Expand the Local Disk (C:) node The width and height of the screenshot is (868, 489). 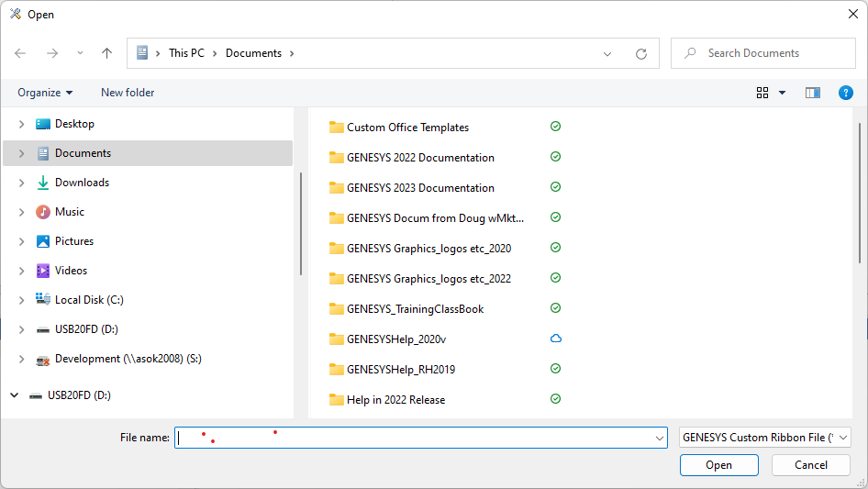click(21, 300)
